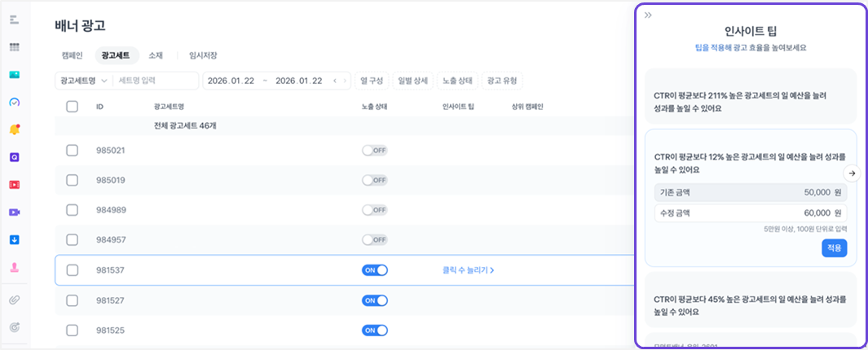
Task: Click the 노출 상태 column header
Action: click(374, 106)
